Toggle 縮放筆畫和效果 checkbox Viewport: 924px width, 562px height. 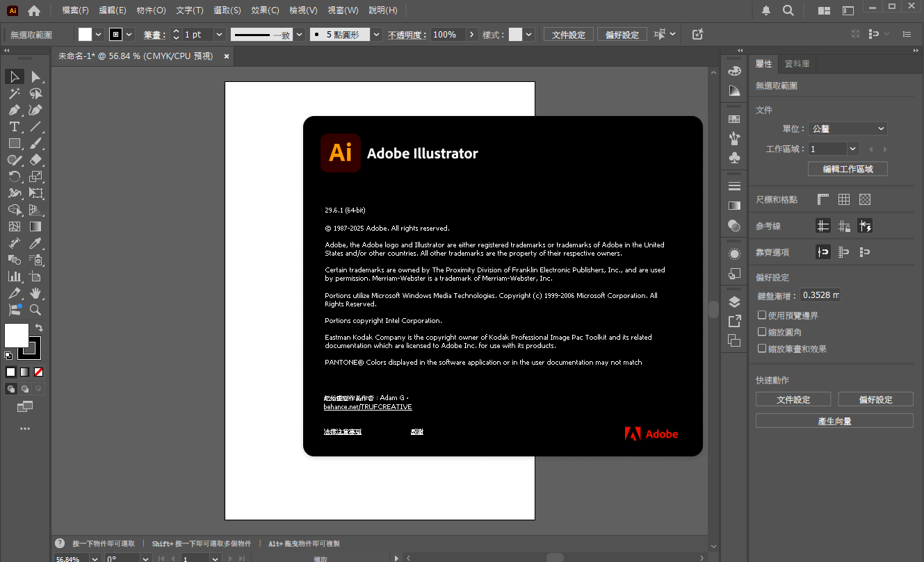click(x=762, y=349)
